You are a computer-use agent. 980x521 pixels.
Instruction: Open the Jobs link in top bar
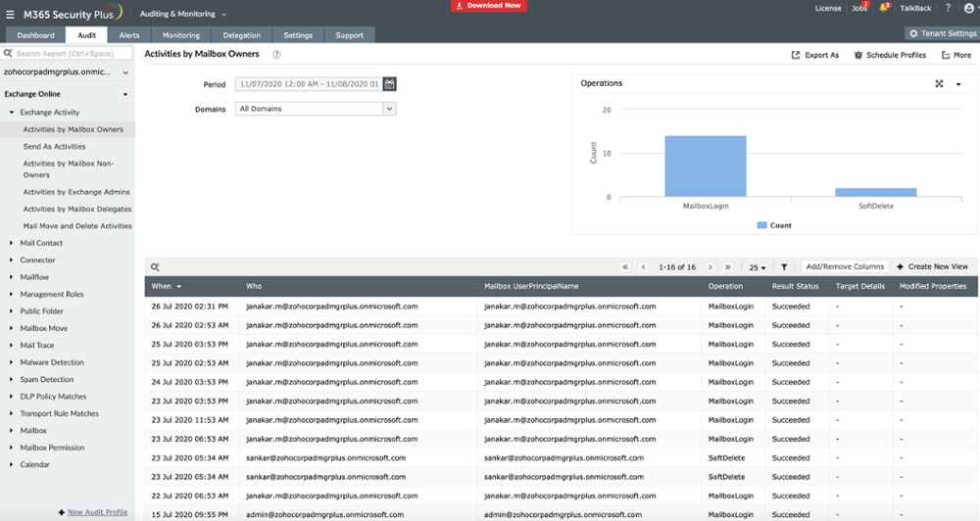pos(859,8)
